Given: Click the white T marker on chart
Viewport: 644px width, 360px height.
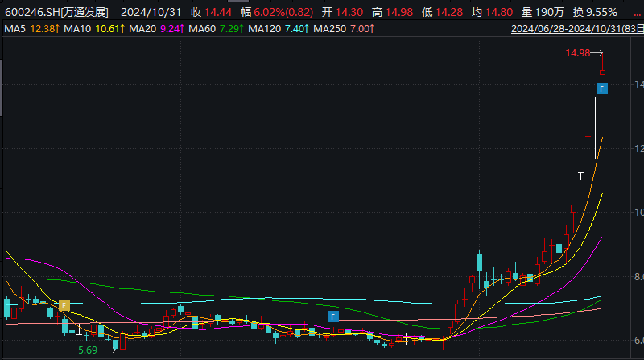Looking at the screenshot, I should click(580, 175).
